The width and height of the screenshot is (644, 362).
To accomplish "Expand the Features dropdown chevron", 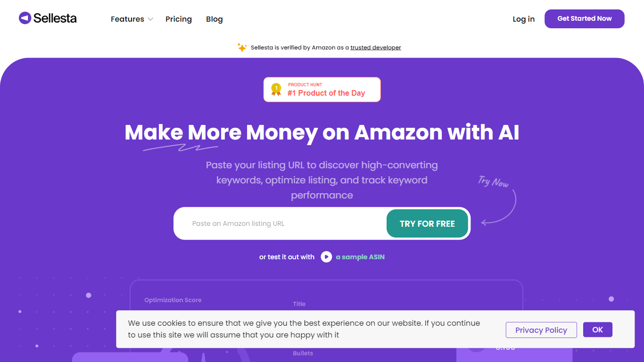I will click(x=150, y=19).
